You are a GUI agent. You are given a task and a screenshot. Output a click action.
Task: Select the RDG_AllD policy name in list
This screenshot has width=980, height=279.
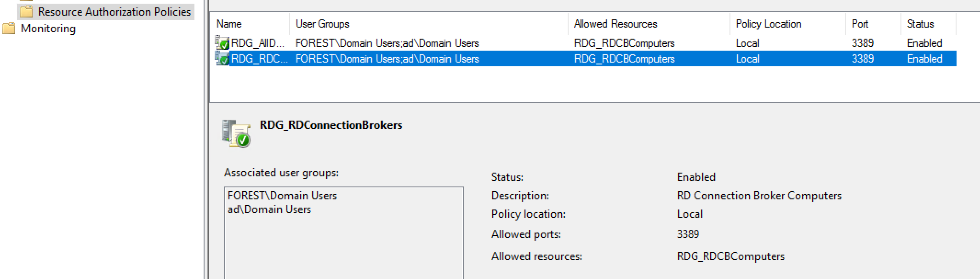coord(258,43)
